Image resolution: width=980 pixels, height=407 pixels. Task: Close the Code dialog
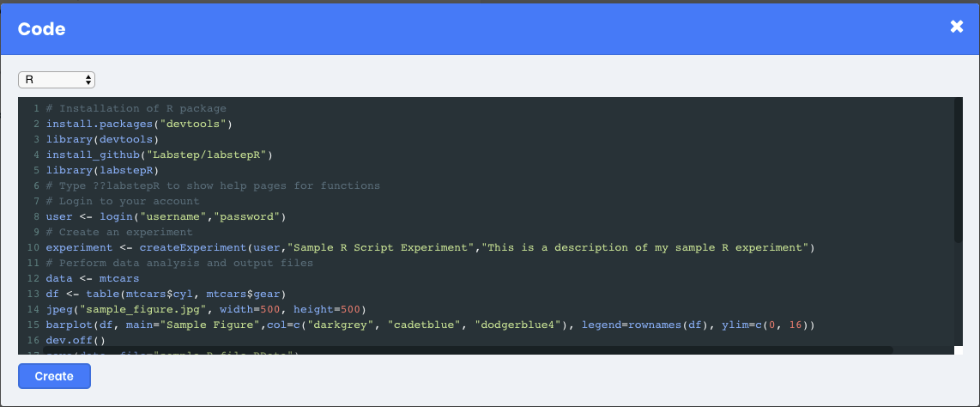957,27
